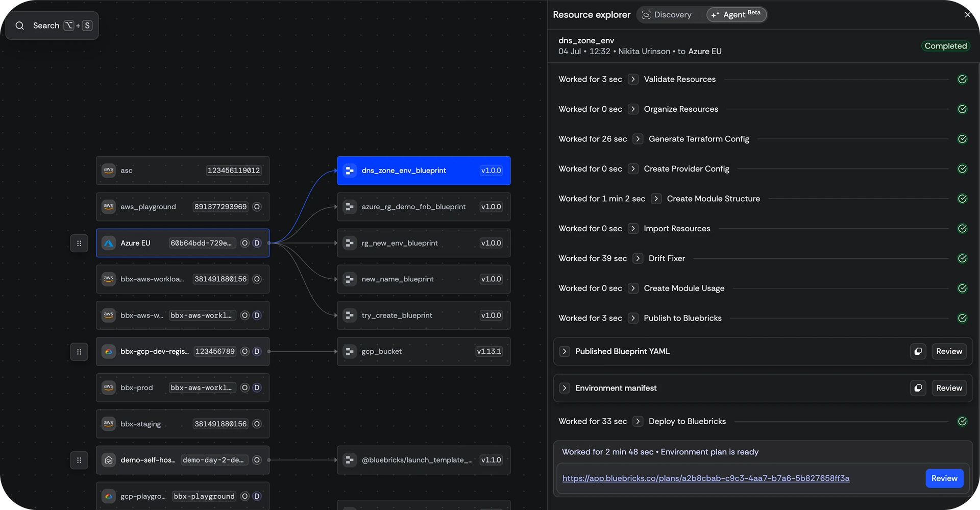Expand the Create Module Usage step
Screen dimensions: 980x510
(x=633, y=288)
